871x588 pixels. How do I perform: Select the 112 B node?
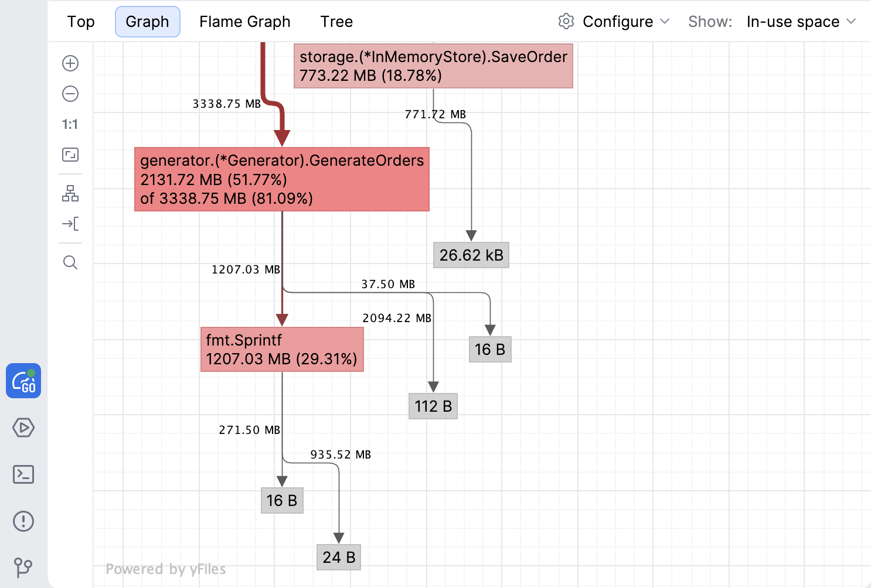(433, 406)
